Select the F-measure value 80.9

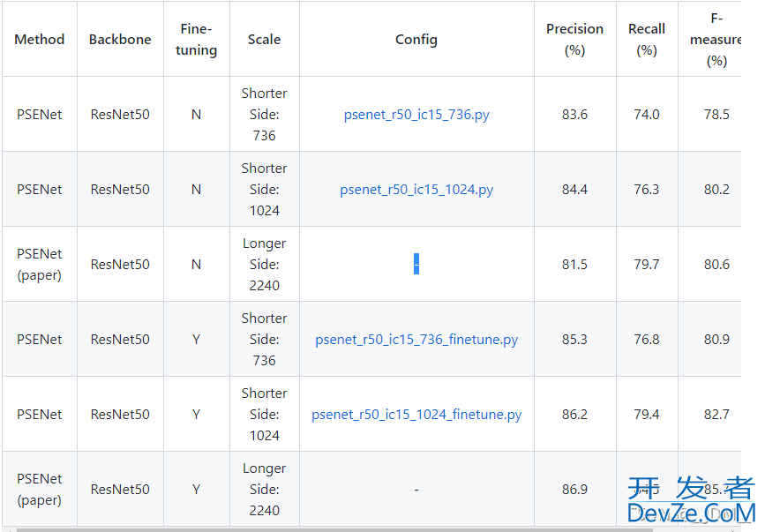(716, 340)
